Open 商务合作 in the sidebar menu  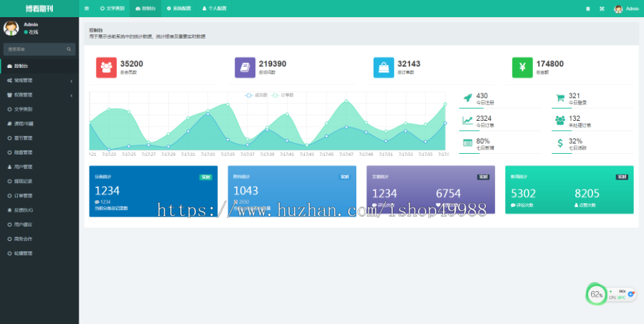click(x=39, y=239)
